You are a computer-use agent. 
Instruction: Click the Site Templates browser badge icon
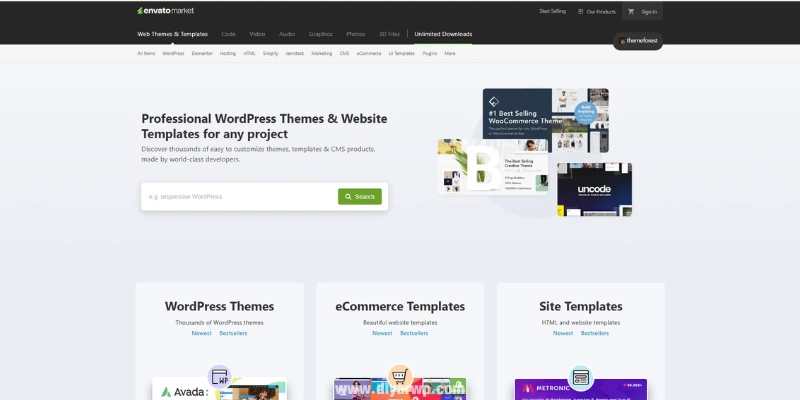click(x=580, y=377)
